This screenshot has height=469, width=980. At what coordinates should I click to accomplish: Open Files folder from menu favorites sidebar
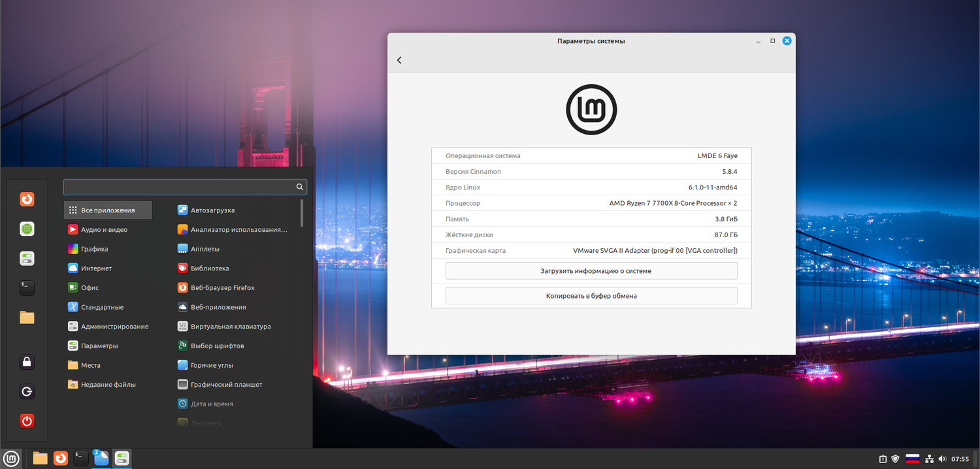coord(27,317)
